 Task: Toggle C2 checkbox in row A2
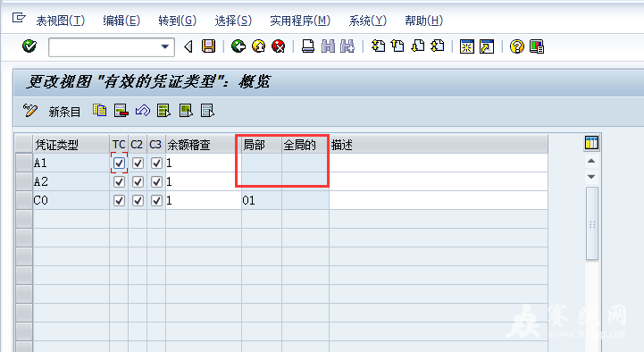pos(138,181)
